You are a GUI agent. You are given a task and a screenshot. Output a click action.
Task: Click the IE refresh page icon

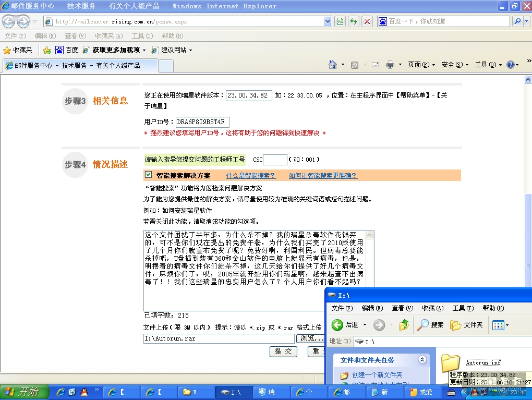[x=354, y=21]
